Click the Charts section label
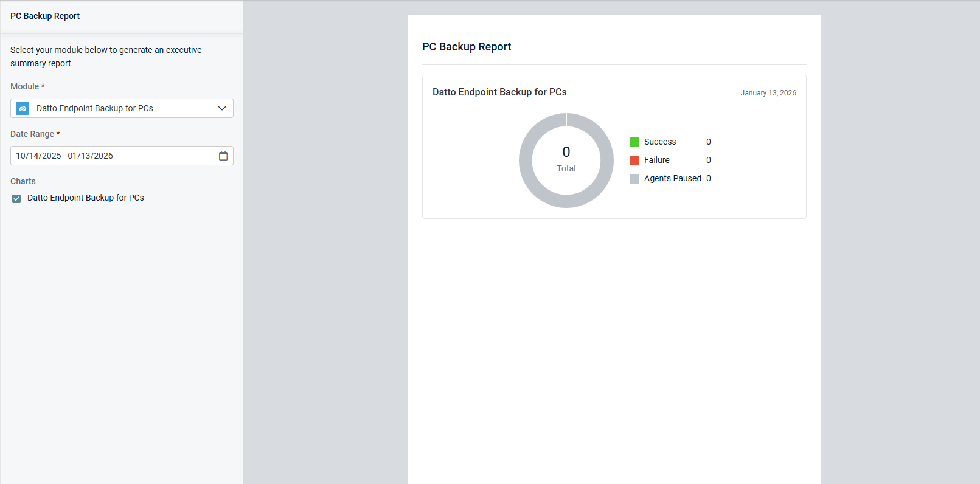The height and width of the screenshot is (484, 980). pyautogui.click(x=23, y=181)
